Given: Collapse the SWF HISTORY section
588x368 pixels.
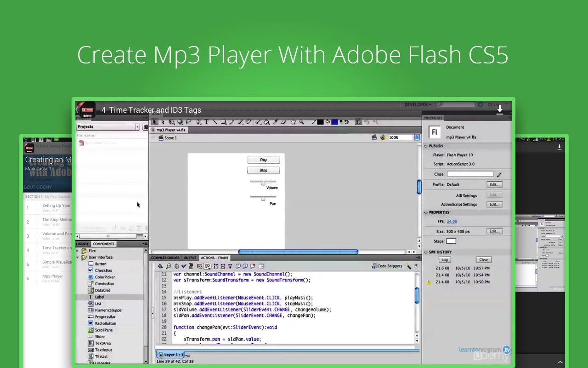Looking at the screenshot, I should pyautogui.click(x=426, y=252).
